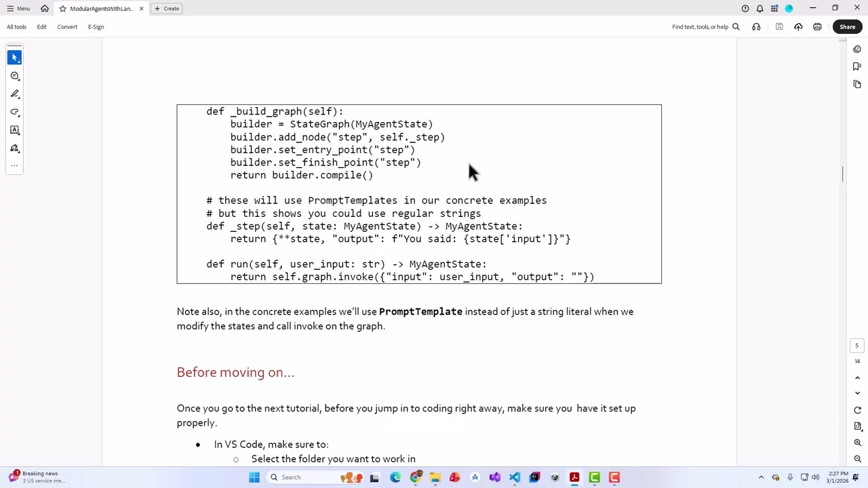Image resolution: width=868 pixels, height=488 pixels.
Task: Show hidden system tray icons
Action: pos(761,477)
